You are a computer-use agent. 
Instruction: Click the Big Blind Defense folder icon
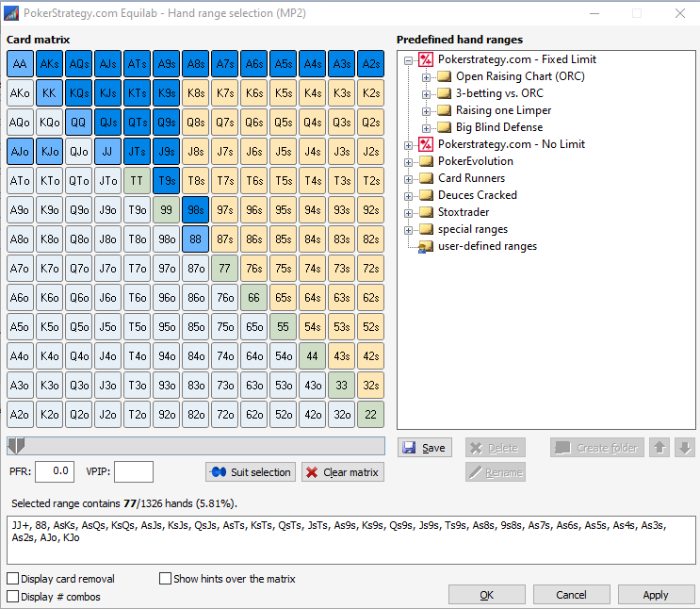(x=444, y=127)
